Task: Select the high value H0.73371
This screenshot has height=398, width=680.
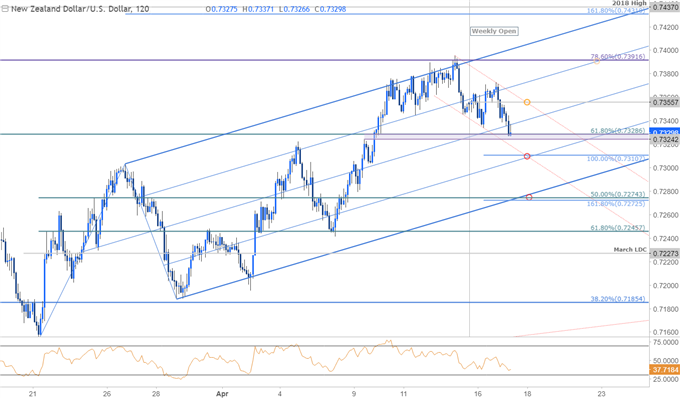Action: 258,9
